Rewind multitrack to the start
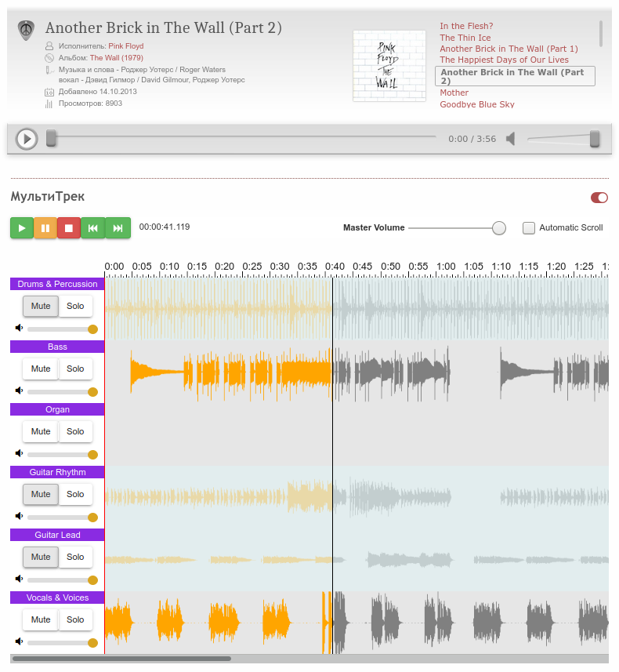 click(93, 228)
